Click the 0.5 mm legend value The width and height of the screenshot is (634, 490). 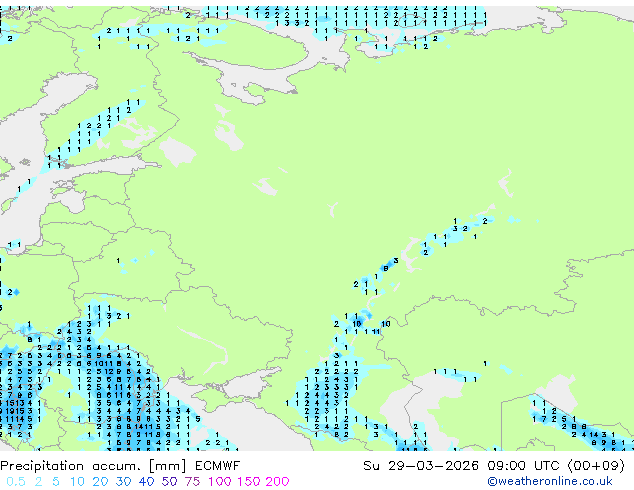coord(16,482)
